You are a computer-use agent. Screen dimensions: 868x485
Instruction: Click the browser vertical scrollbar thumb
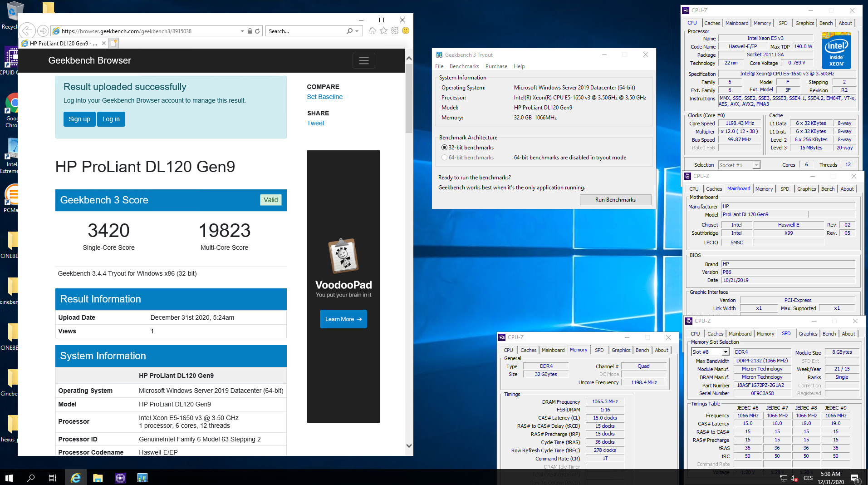pyautogui.click(x=409, y=98)
